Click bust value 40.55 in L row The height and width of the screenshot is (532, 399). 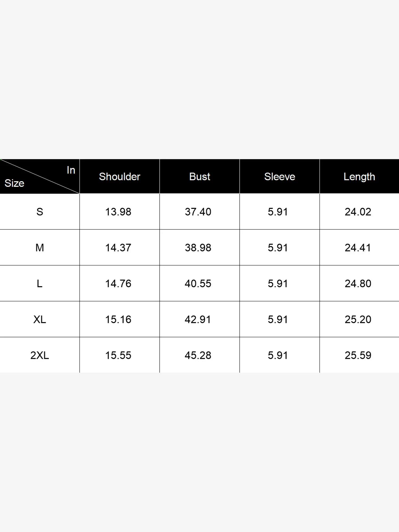[x=198, y=284]
